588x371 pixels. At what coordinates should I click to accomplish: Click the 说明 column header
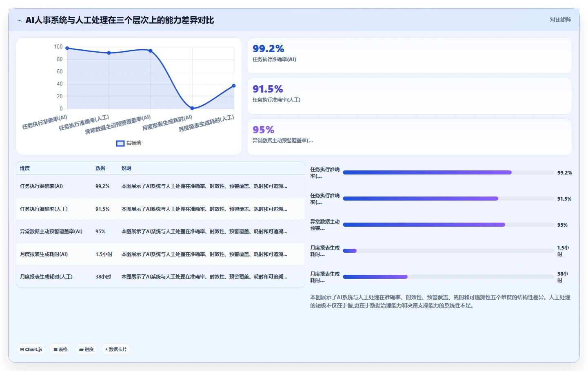126,168
